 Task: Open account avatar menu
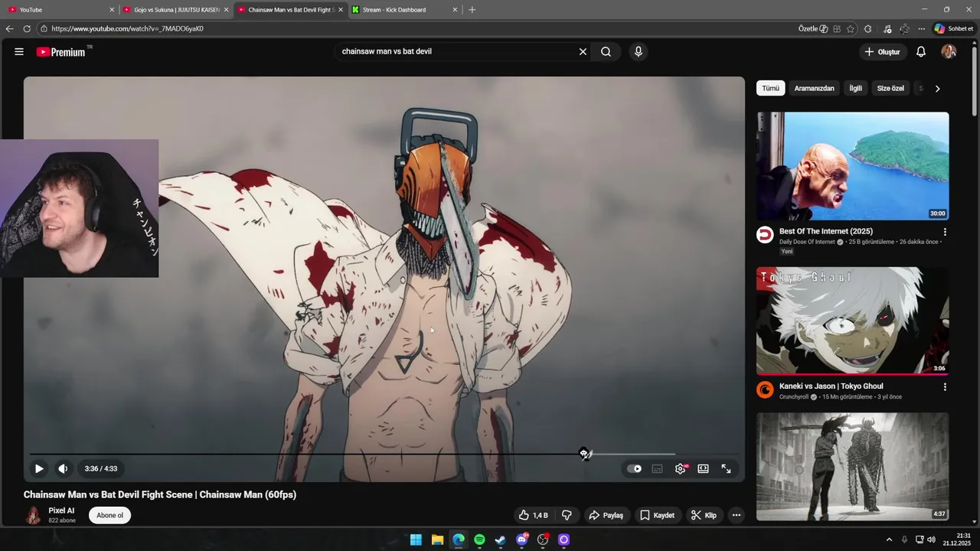click(x=949, y=51)
